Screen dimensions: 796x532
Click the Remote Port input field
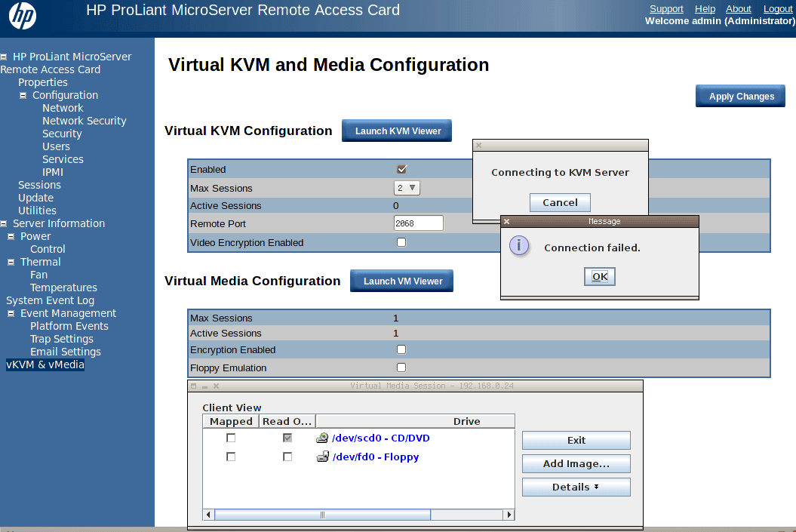pos(419,223)
